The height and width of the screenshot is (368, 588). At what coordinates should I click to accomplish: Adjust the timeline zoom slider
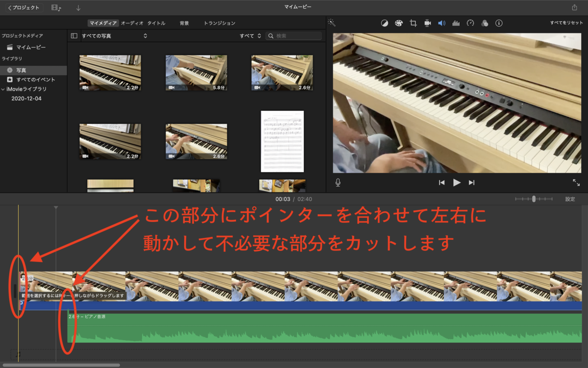click(534, 200)
